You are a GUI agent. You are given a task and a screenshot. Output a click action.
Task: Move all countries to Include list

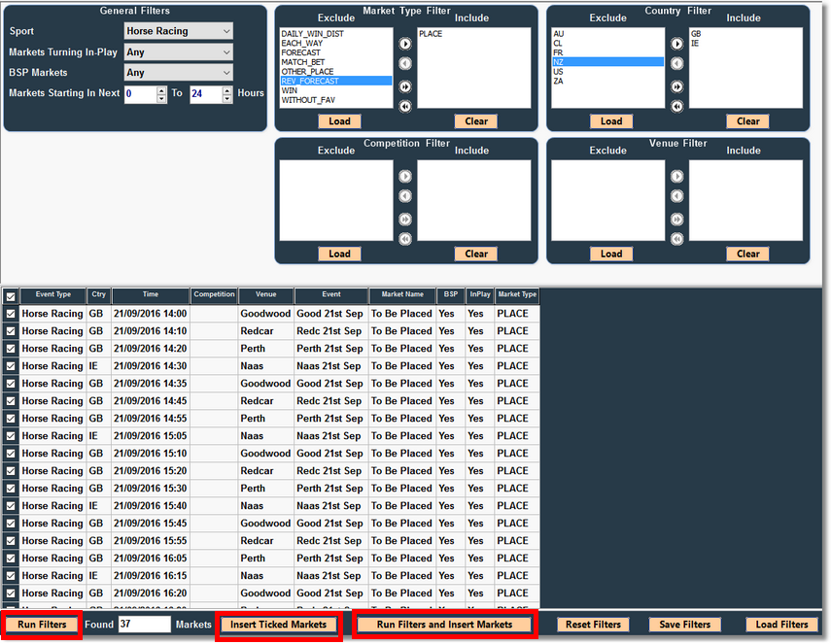coord(677,86)
